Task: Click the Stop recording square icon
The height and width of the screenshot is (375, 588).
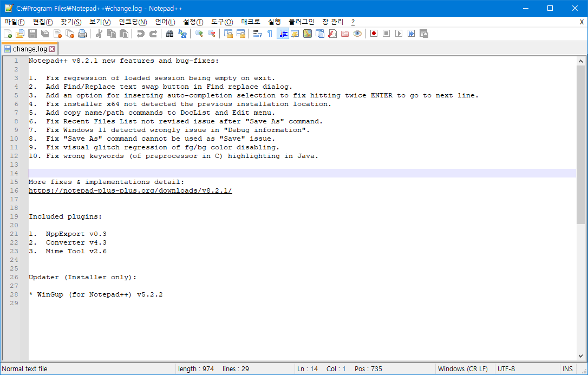Action: click(x=386, y=34)
